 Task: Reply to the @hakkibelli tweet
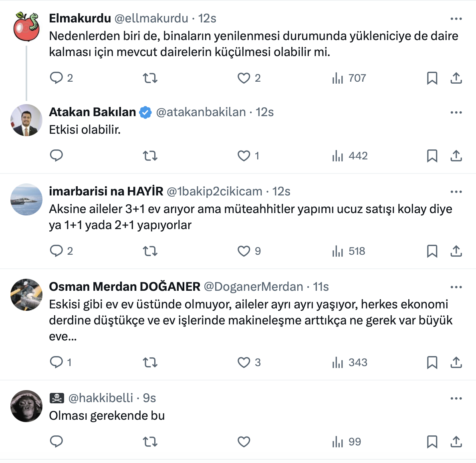[56, 442]
